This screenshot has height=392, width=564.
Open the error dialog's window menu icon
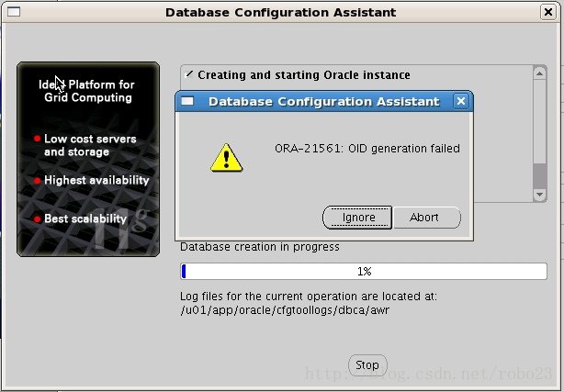coord(187,101)
